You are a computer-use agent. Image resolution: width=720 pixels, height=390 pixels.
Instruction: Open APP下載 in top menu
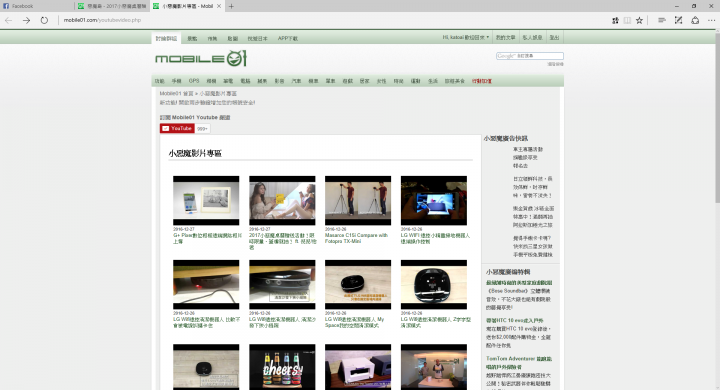point(287,39)
